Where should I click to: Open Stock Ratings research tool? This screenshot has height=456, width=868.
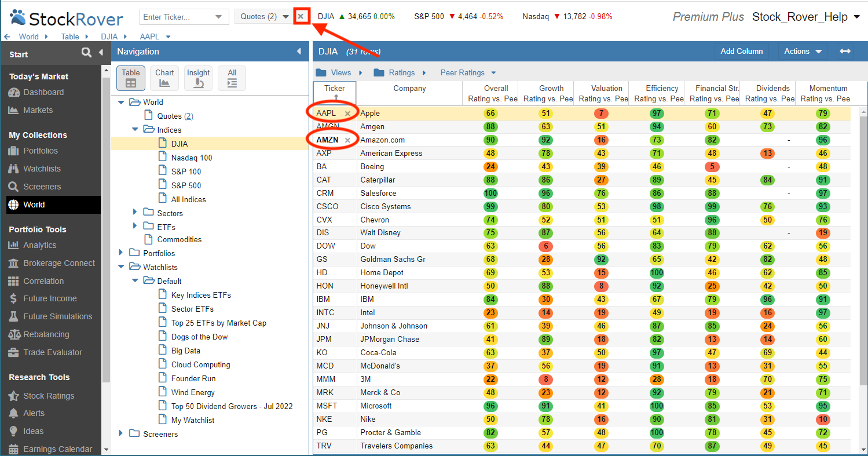[41, 396]
